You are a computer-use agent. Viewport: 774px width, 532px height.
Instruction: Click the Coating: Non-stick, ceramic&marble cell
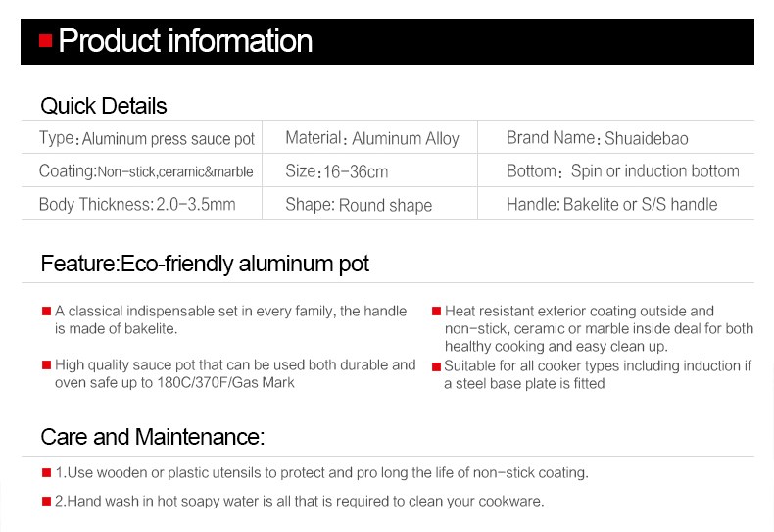(142, 170)
